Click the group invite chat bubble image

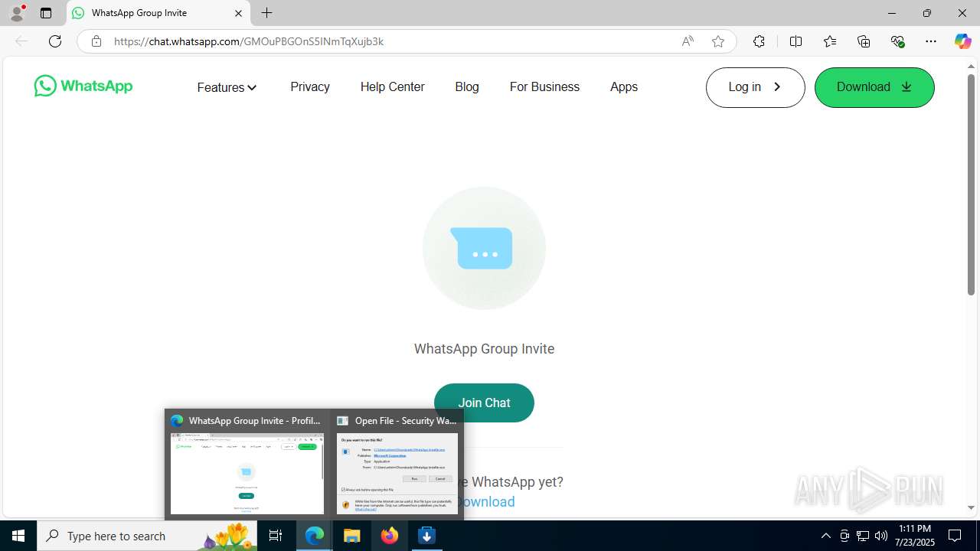(x=484, y=248)
